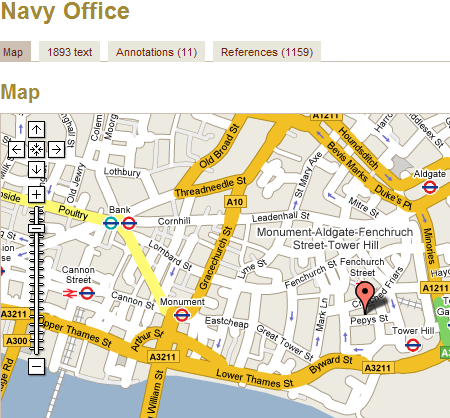The height and width of the screenshot is (418, 450).
Task: Pan the map up with the up arrow
Action: click(x=36, y=129)
